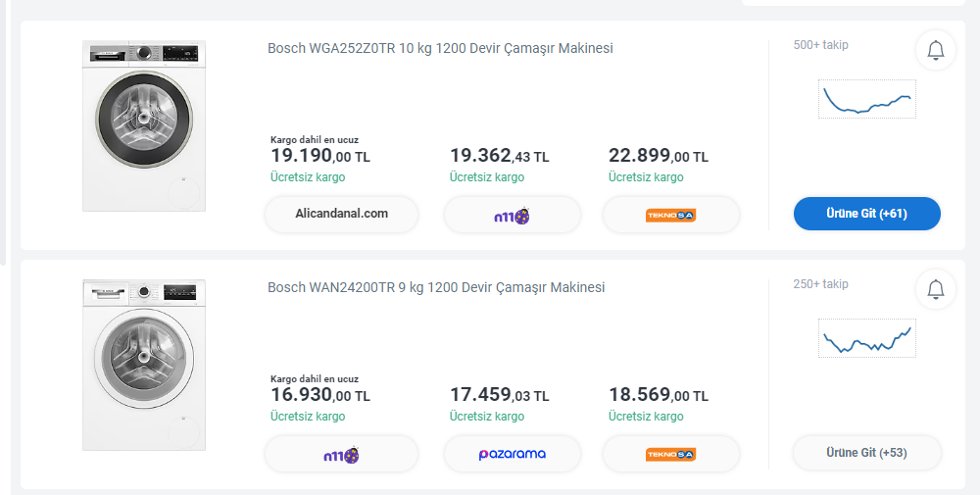Open n11 offer priced 16.930,00 TL
980x495 pixels.
(341, 454)
